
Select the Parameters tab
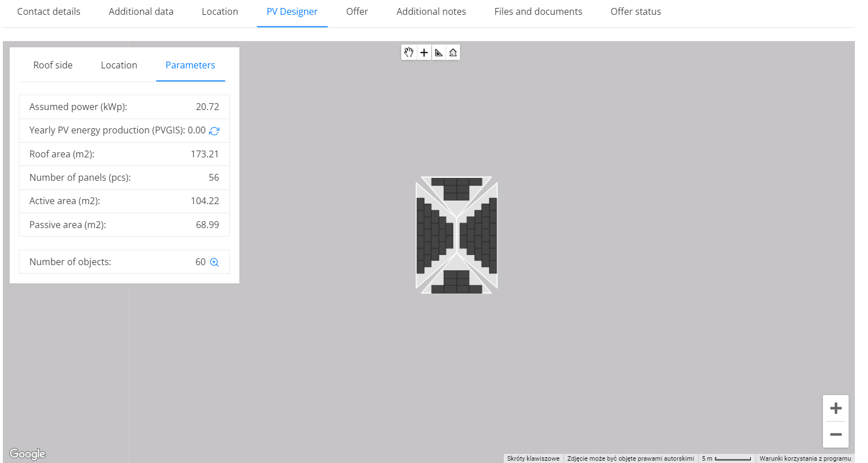point(190,65)
